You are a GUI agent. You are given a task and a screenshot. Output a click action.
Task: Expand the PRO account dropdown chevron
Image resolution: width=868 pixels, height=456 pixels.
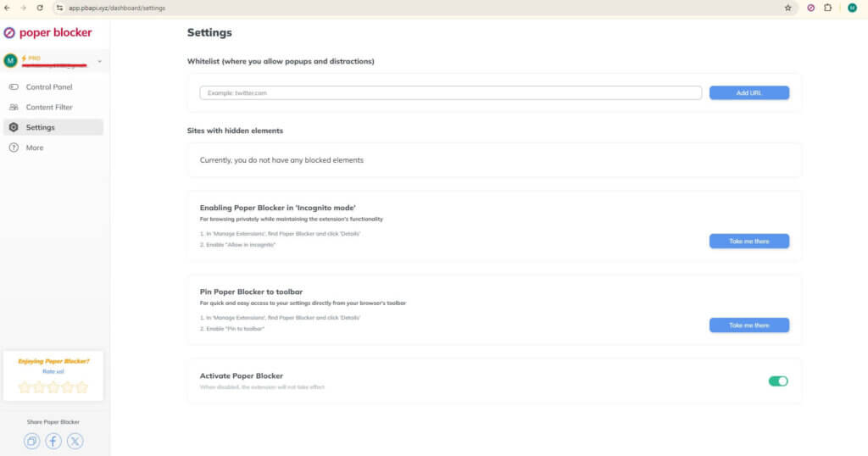click(x=99, y=61)
